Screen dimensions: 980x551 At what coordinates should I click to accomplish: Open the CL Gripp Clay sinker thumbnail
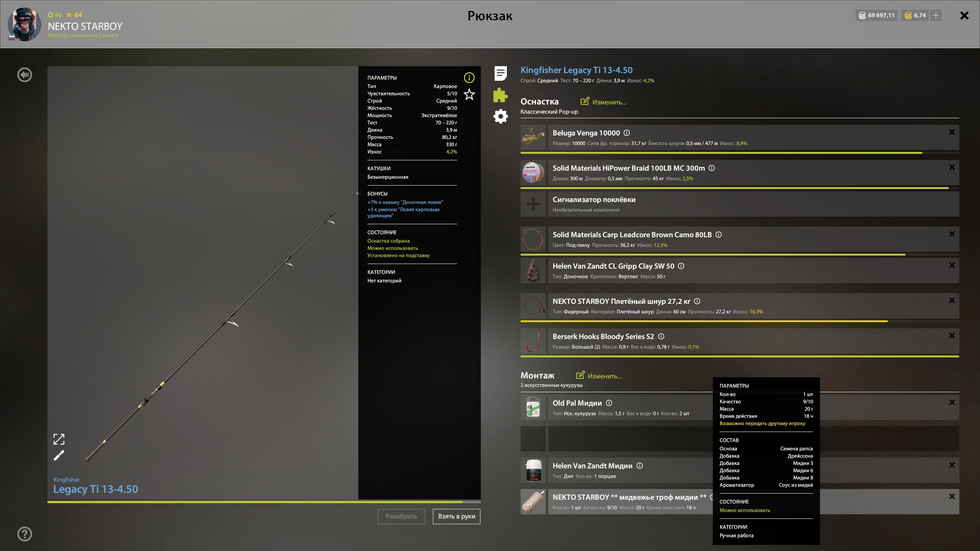click(533, 271)
